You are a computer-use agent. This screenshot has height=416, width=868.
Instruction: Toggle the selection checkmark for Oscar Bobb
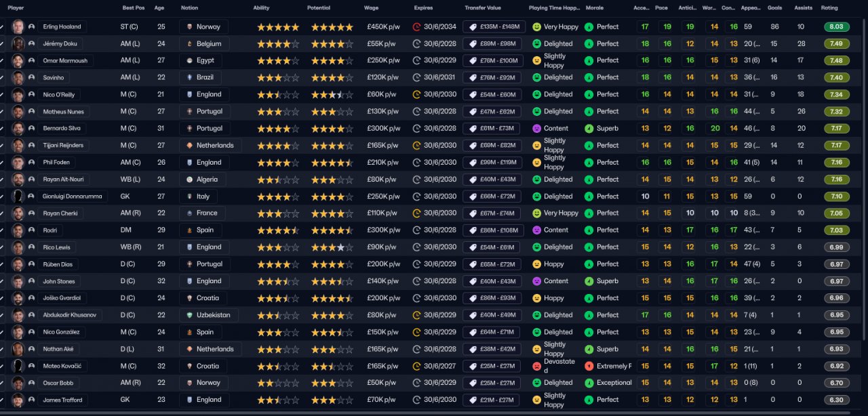pyautogui.click(x=2, y=383)
